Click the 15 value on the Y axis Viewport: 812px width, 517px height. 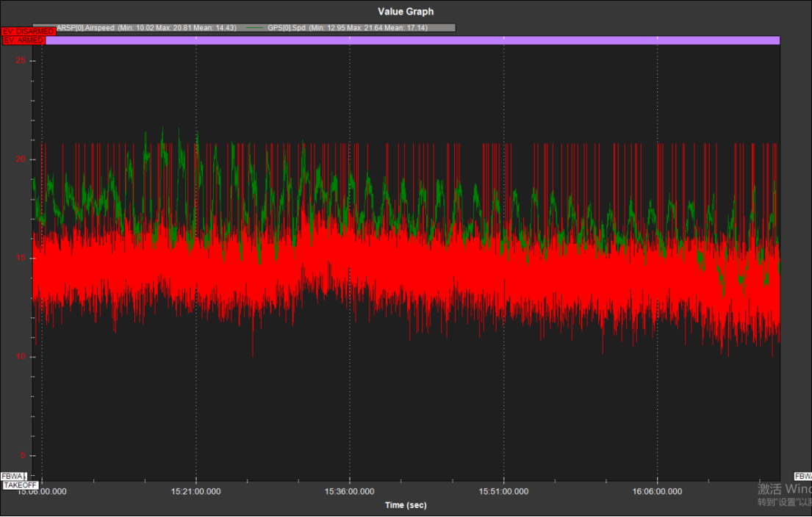21,258
